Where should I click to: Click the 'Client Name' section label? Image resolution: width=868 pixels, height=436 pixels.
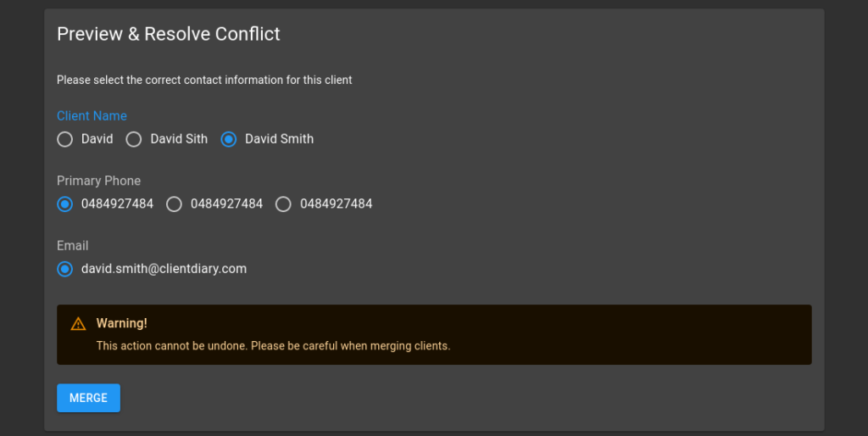92,116
